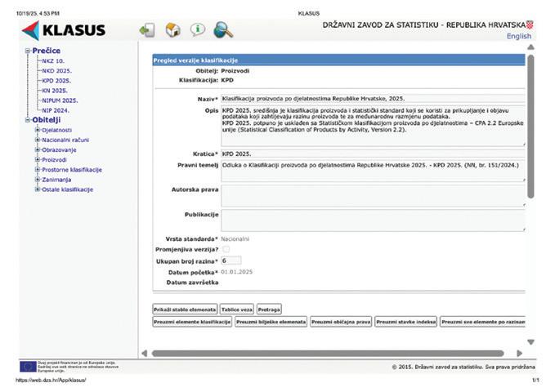
Task: Select Djelatnosti family label
Action: [x=56, y=130]
